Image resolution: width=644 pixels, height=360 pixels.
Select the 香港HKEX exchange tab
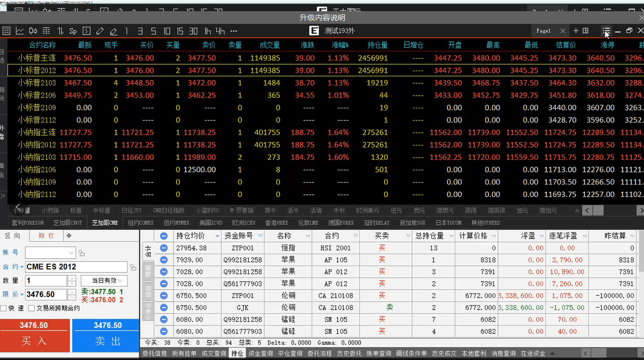click(276, 223)
